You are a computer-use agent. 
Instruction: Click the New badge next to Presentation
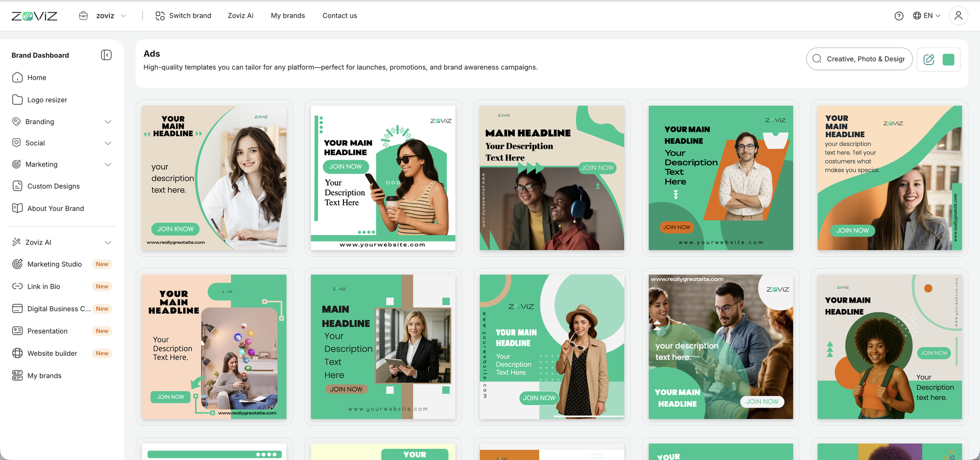tap(102, 331)
